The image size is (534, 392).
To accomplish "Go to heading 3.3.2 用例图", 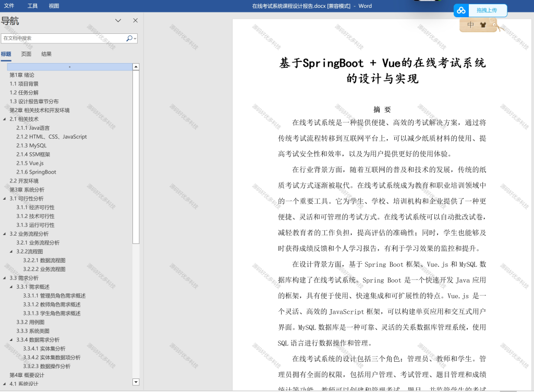I will [x=30, y=323].
